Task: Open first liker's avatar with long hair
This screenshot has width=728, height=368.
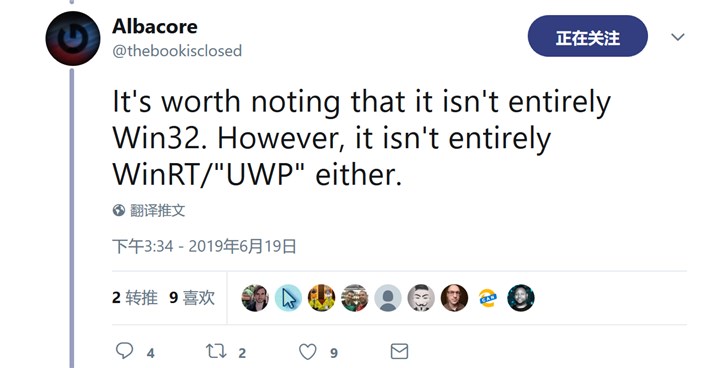Action: point(255,298)
